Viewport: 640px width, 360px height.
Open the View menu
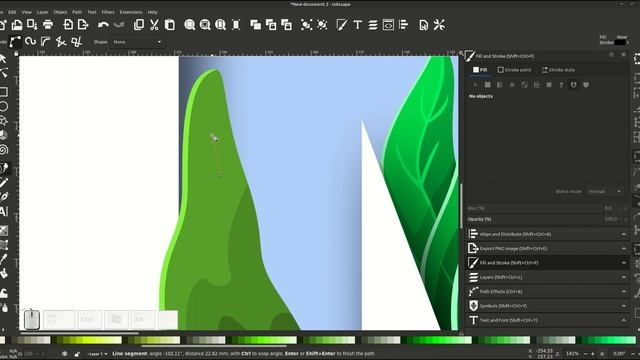tap(27, 12)
